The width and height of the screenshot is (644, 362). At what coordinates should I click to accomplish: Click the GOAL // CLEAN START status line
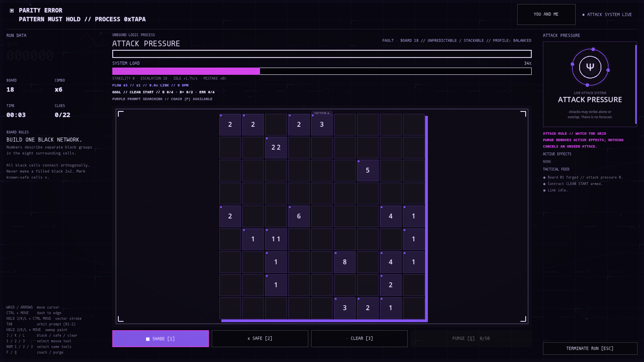coord(163,92)
